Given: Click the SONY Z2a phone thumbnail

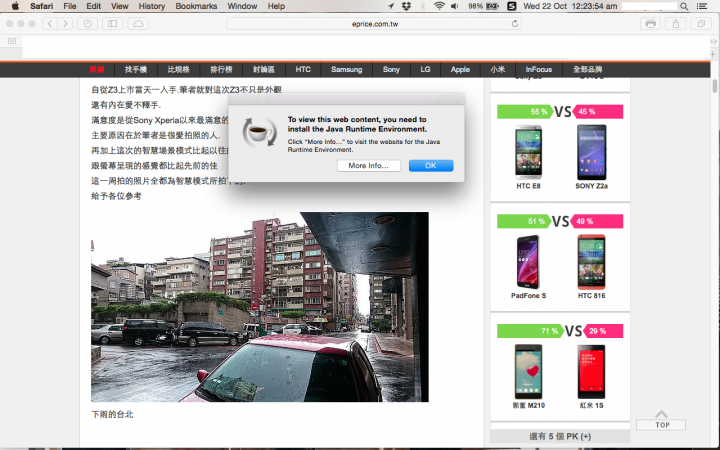Looking at the screenshot, I should pyautogui.click(x=591, y=152).
